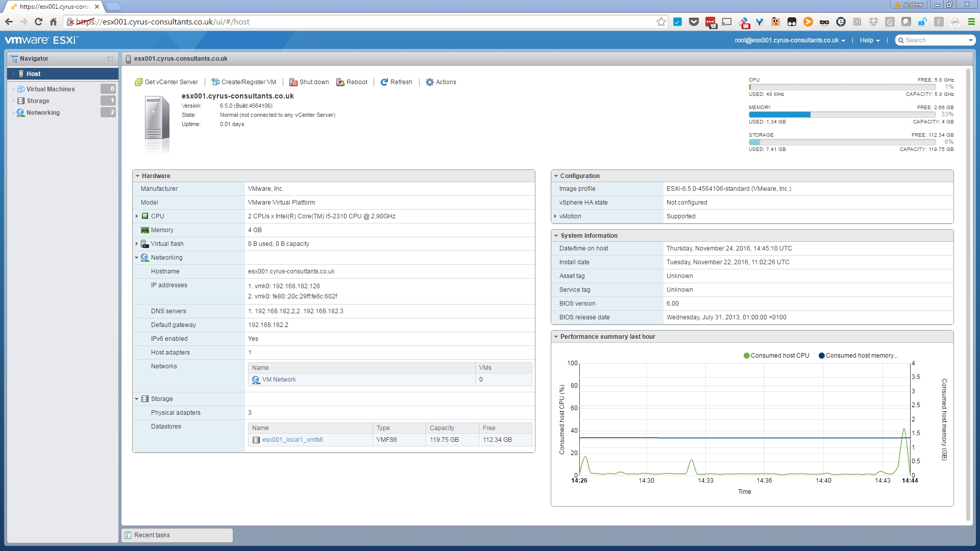The width and height of the screenshot is (980, 551).
Task: Expand the CPU hardware section
Action: (x=137, y=216)
